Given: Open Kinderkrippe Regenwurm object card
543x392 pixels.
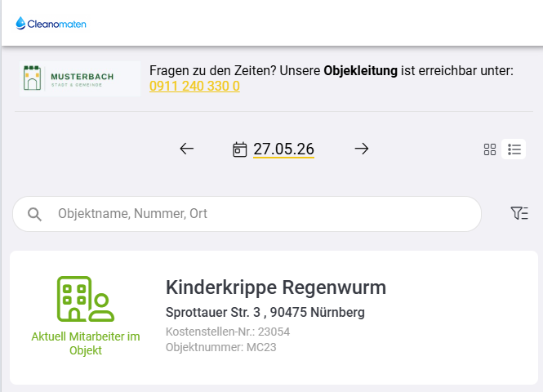Looking at the screenshot, I should (x=274, y=318).
